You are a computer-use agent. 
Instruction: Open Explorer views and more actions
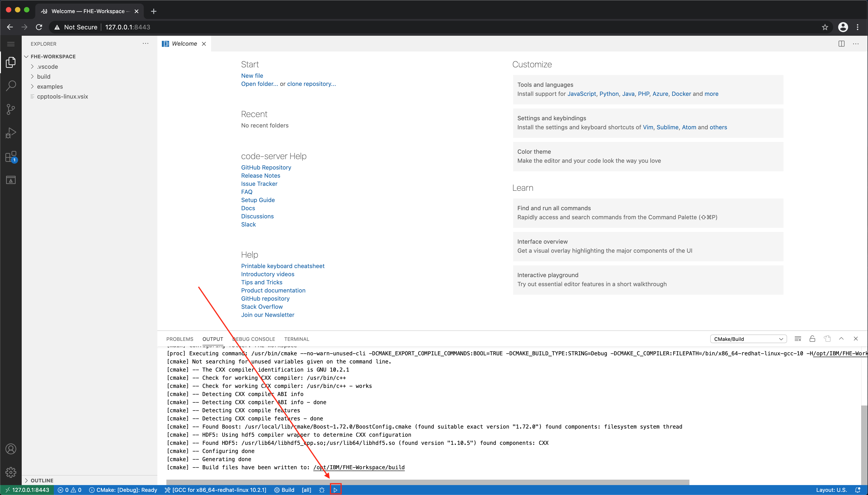click(146, 44)
